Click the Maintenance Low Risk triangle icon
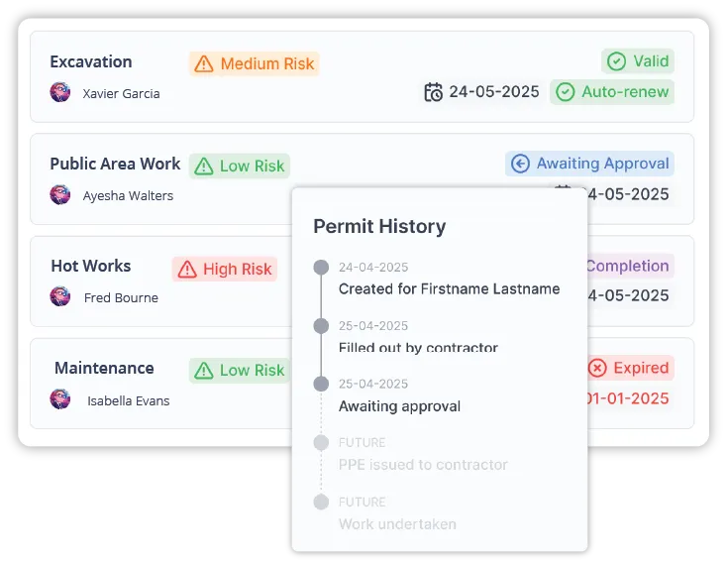The width and height of the screenshot is (728, 562). click(204, 371)
